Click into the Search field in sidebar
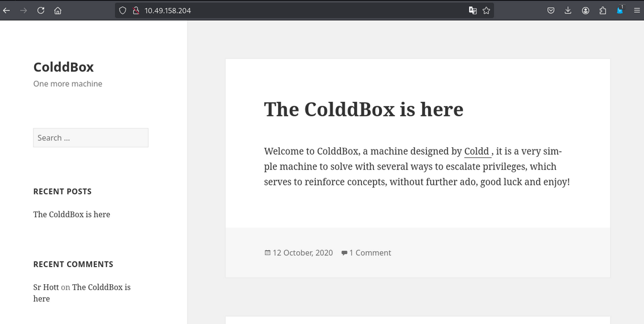The width and height of the screenshot is (644, 324). pyautogui.click(x=90, y=138)
